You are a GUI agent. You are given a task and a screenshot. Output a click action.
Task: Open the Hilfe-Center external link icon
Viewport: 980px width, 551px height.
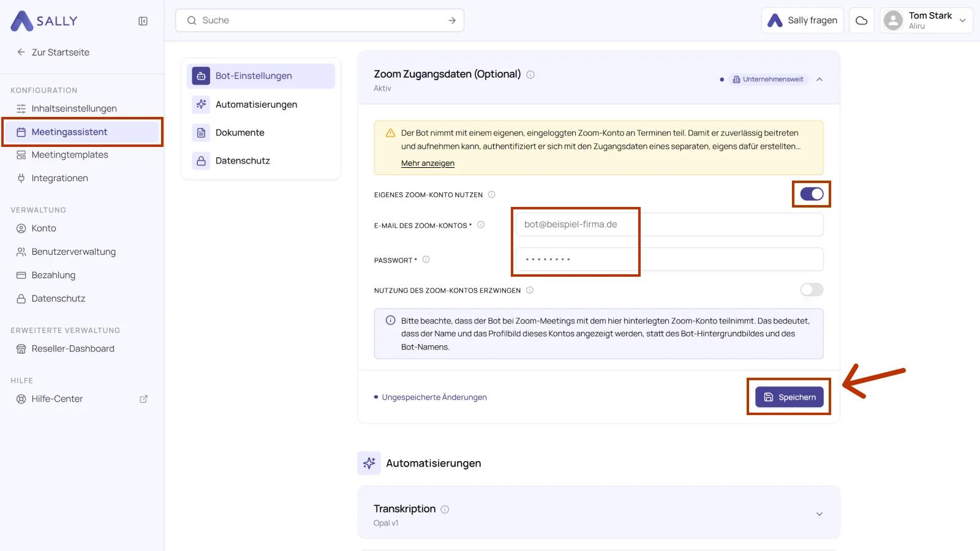point(143,399)
